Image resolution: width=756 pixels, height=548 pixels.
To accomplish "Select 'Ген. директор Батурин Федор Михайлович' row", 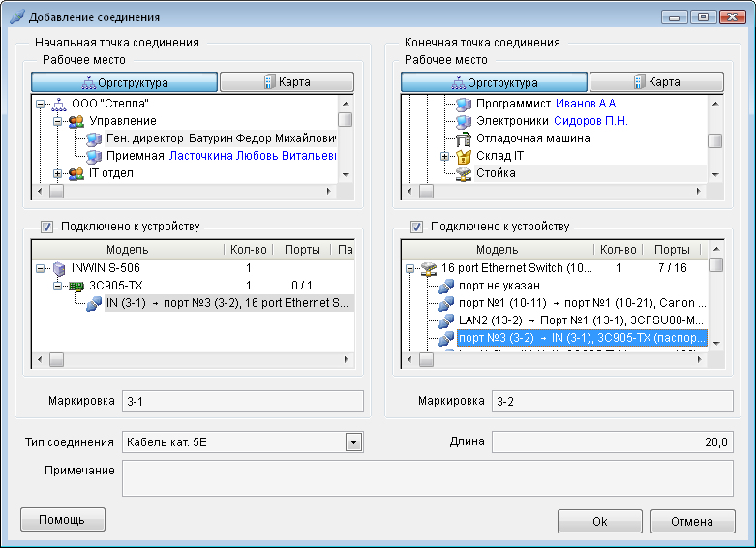I will click(x=222, y=138).
